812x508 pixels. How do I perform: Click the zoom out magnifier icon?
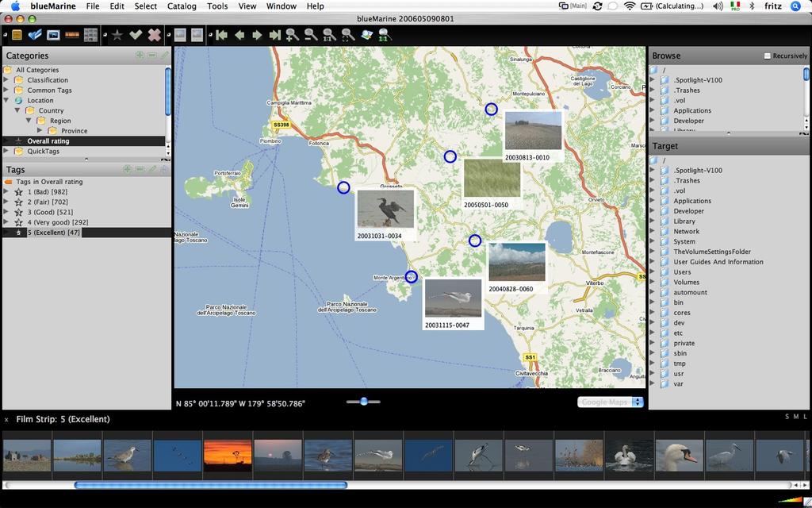pyautogui.click(x=311, y=35)
